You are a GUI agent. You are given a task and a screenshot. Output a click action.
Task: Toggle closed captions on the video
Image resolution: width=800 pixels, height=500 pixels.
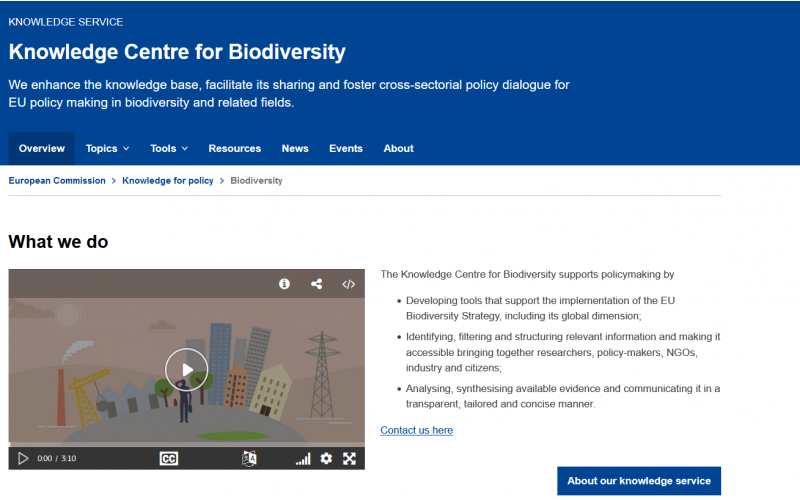point(169,459)
